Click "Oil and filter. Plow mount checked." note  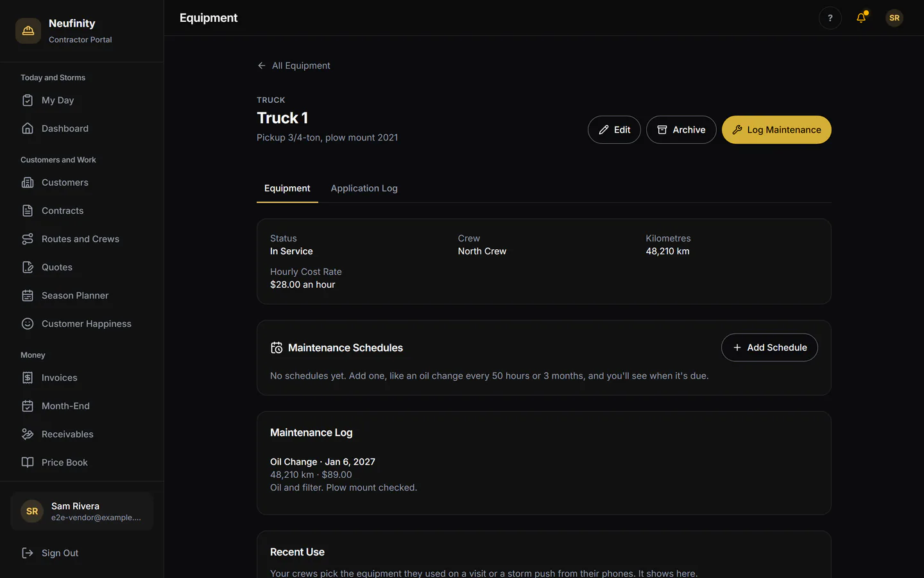[343, 487]
